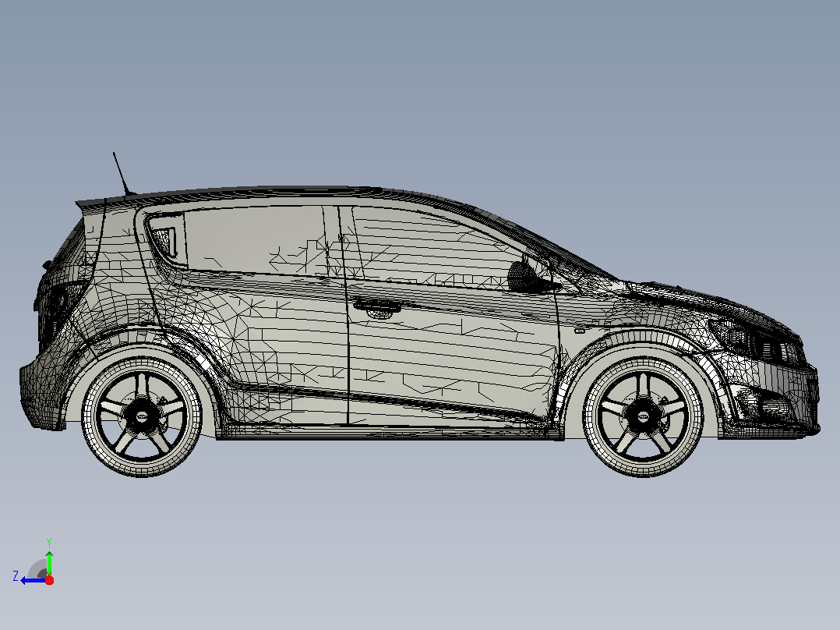Pick the roof antenna of the car
The height and width of the screenshot is (630, 840).
pyautogui.click(x=122, y=175)
